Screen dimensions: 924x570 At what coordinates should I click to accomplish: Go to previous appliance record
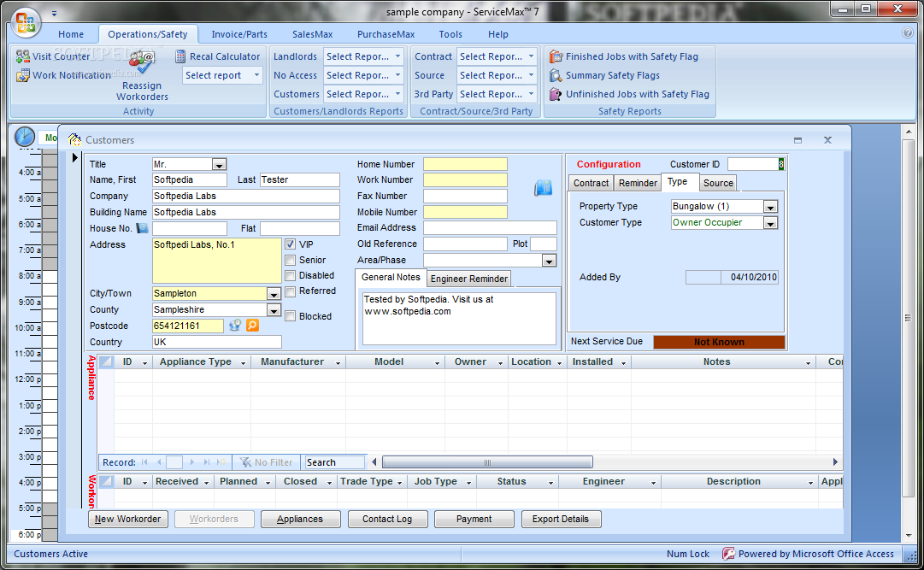click(158, 462)
